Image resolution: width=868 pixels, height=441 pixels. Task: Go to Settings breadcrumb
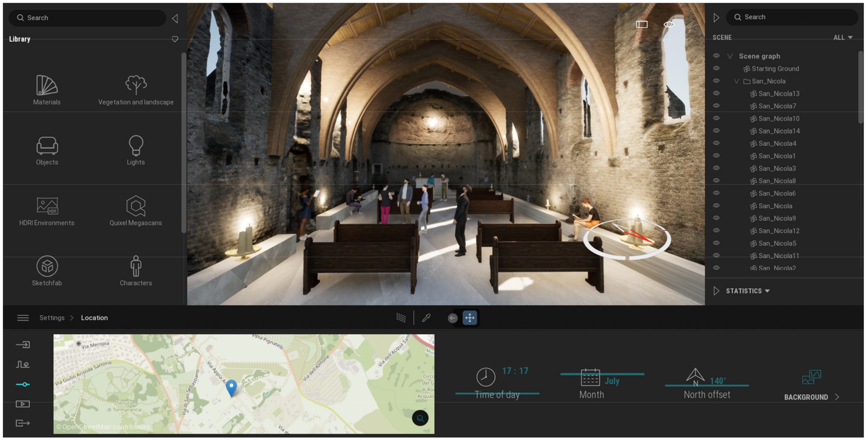52,317
